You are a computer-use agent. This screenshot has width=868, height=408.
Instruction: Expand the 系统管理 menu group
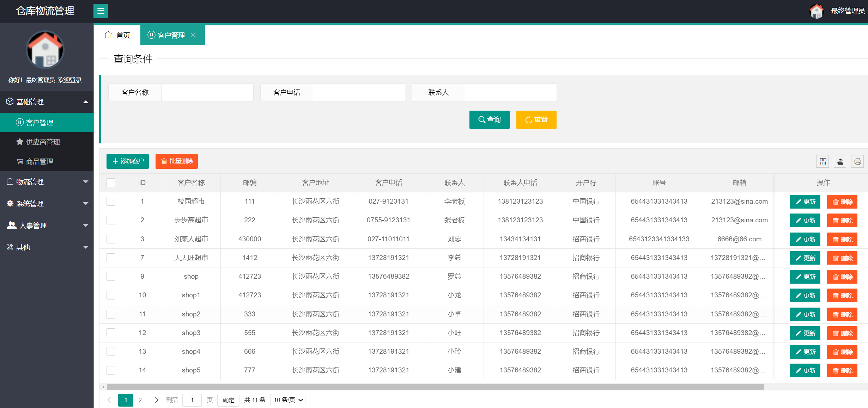pyautogui.click(x=47, y=204)
